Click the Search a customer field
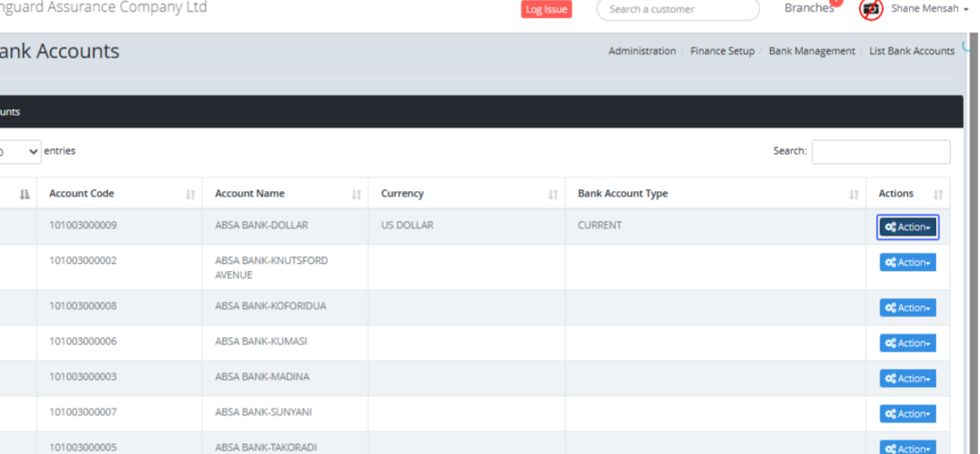980x454 pixels. 678,10
